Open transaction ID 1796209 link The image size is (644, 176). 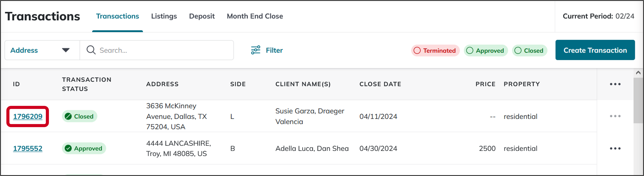(x=28, y=116)
